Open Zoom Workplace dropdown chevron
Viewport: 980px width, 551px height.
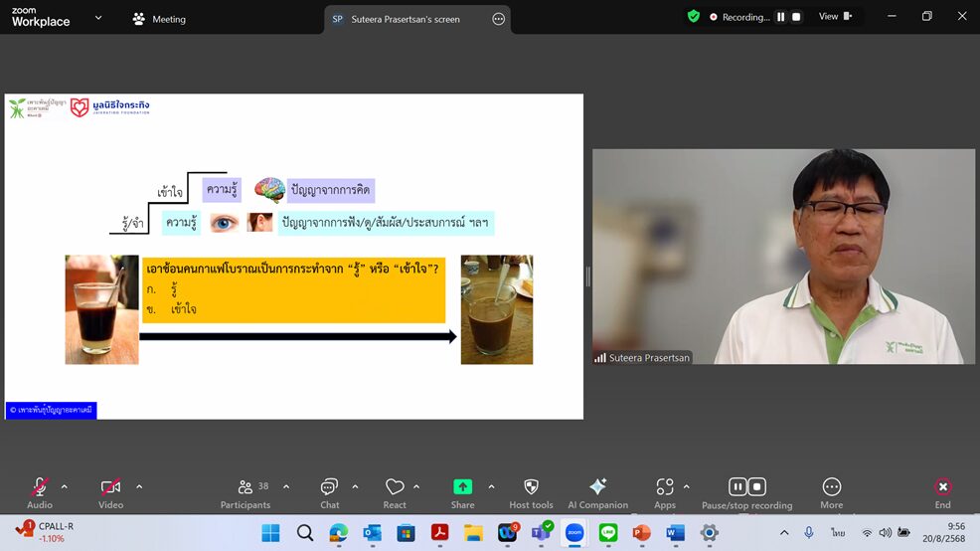tap(98, 17)
